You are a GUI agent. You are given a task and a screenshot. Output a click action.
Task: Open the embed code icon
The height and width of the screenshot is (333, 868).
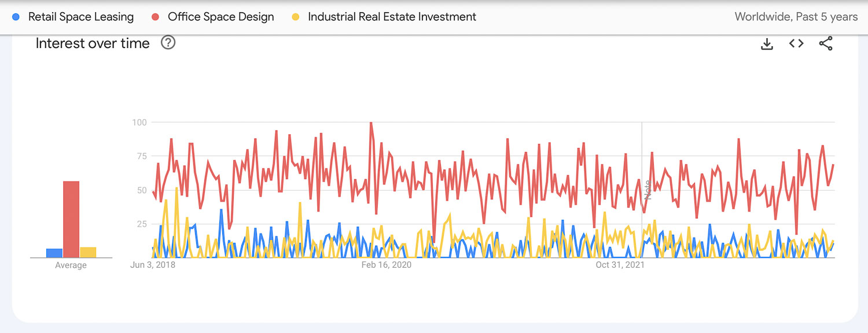[x=796, y=43]
